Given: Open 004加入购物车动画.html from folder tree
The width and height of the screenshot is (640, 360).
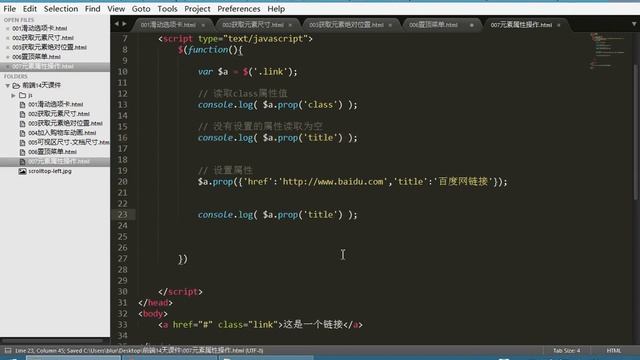Looking at the screenshot, I should tap(62, 133).
